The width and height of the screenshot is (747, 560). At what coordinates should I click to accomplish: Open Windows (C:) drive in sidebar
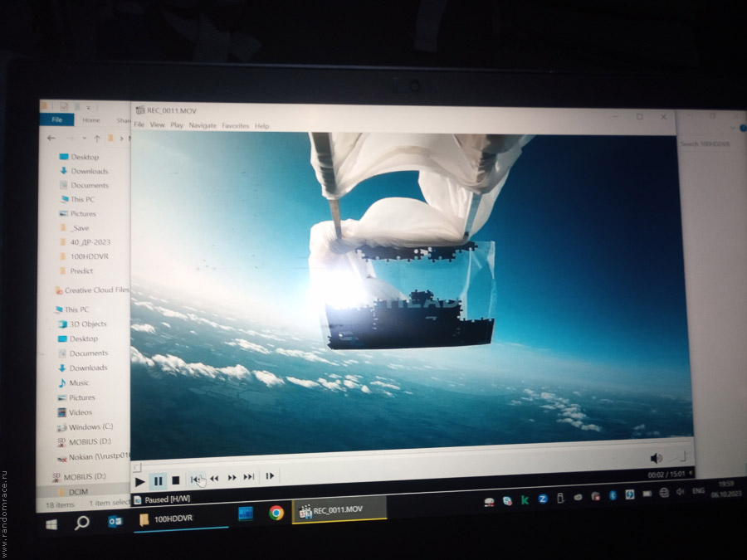coord(90,426)
